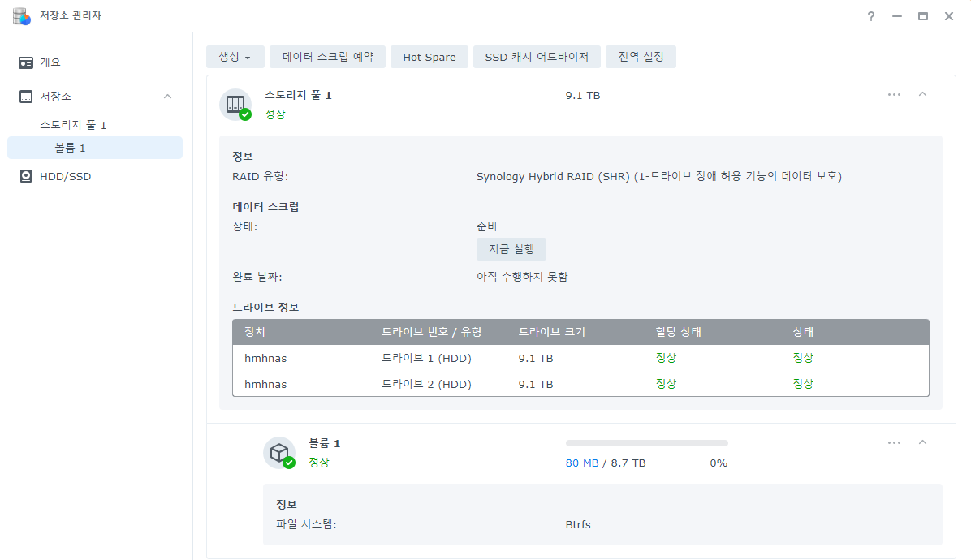Collapse the 저장소 section in the sidebar

pos(167,97)
